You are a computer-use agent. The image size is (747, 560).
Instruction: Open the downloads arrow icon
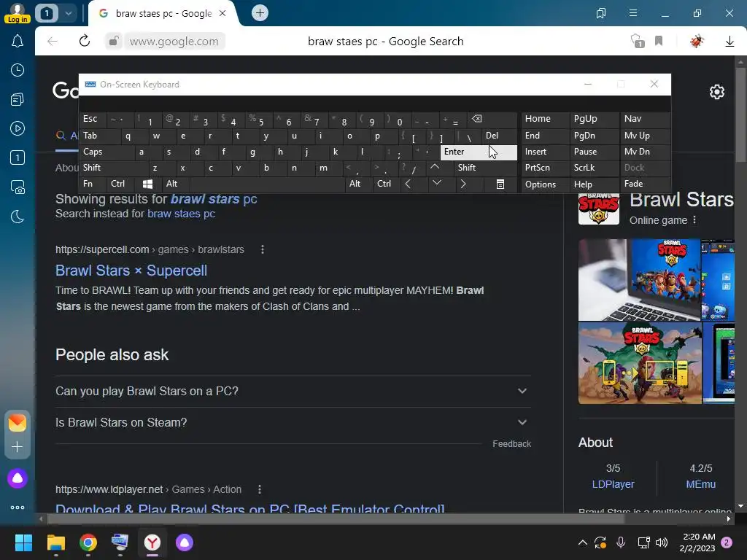tap(729, 42)
